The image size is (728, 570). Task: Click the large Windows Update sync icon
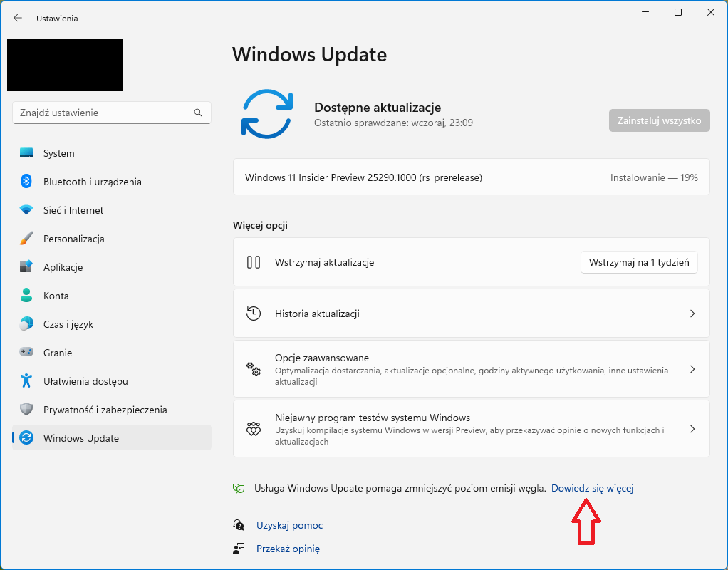click(x=267, y=114)
